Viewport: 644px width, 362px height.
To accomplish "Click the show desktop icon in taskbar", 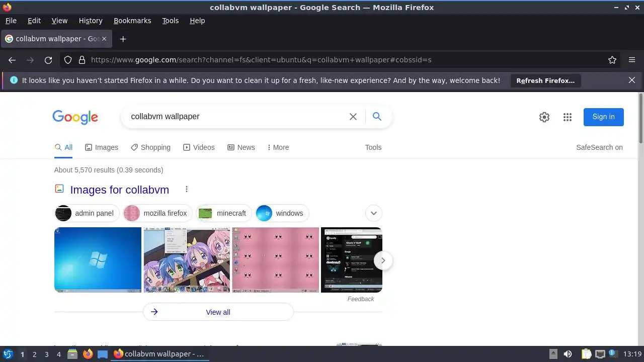I will tap(103, 354).
